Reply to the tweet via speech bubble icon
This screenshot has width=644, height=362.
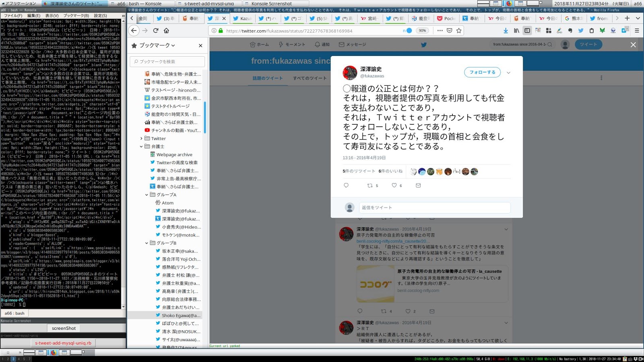[x=346, y=185]
